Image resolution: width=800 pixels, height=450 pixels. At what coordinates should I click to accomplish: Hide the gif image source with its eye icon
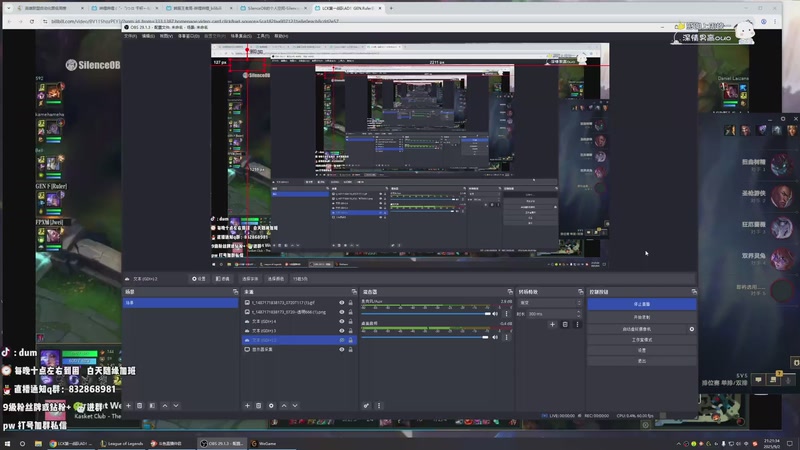coord(342,303)
